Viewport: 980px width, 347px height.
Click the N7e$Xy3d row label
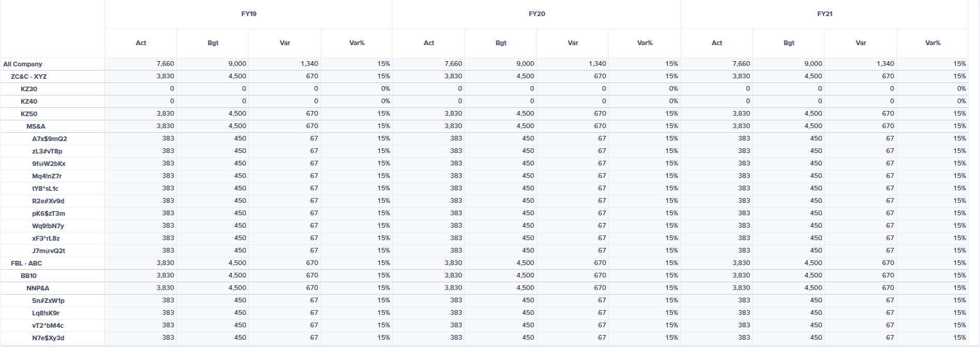(48, 338)
